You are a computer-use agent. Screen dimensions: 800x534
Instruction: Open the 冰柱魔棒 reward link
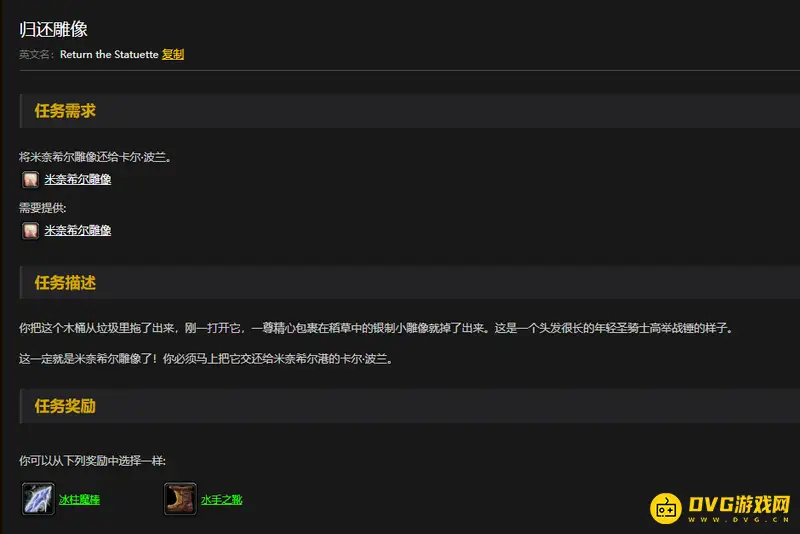pyautogui.click(x=79, y=499)
